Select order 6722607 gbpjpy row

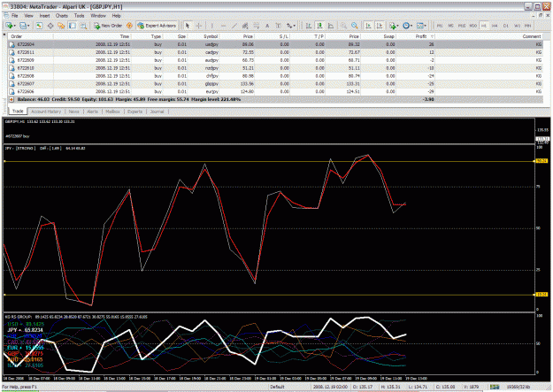(x=275, y=84)
